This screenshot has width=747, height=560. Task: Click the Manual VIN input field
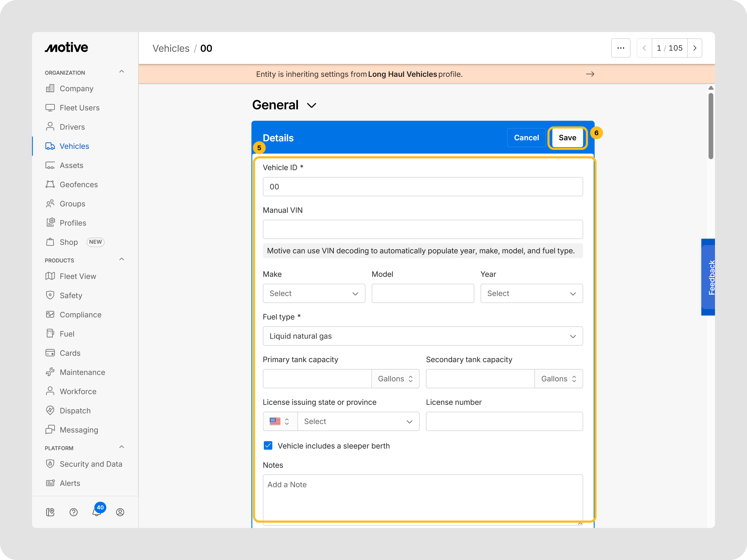pyautogui.click(x=423, y=230)
